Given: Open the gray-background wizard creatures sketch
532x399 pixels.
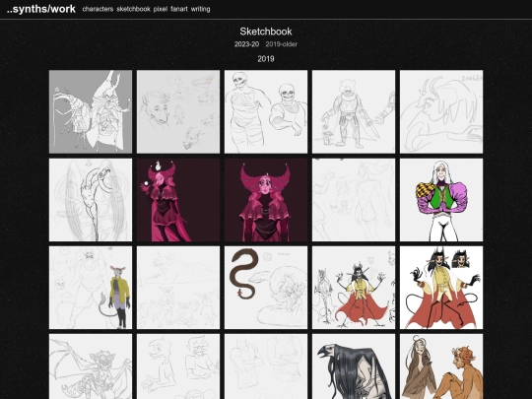Looking at the screenshot, I should tap(91, 111).
